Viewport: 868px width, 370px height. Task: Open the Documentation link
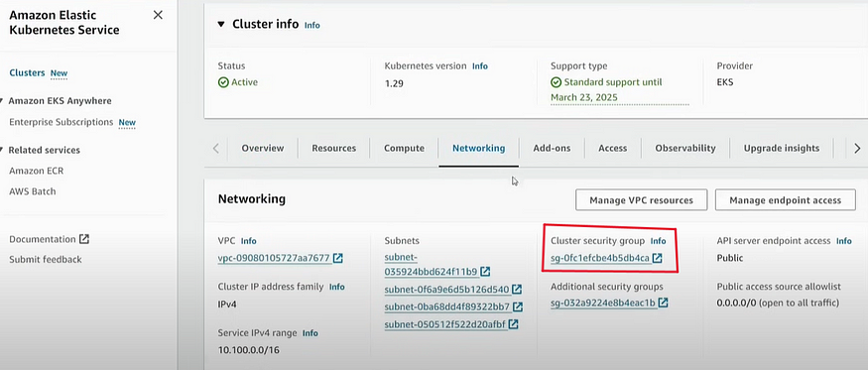[43, 239]
